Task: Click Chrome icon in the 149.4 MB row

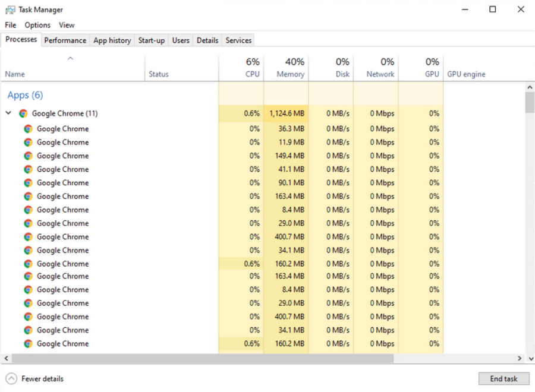Action: pyautogui.click(x=29, y=156)
